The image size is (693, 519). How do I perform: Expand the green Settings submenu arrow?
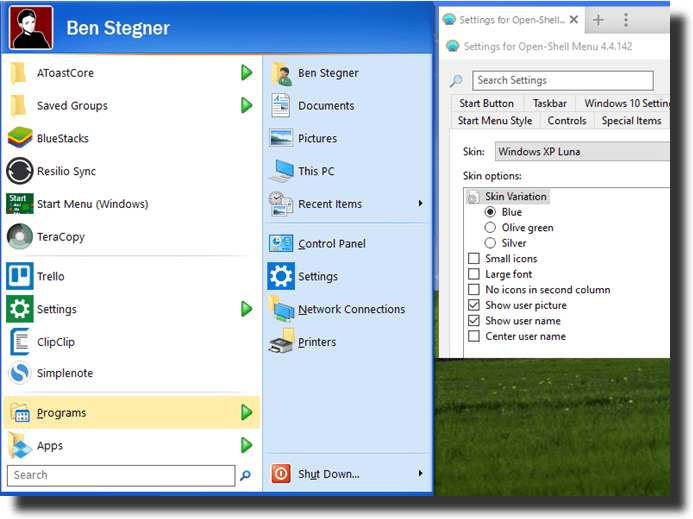point(247,309)
